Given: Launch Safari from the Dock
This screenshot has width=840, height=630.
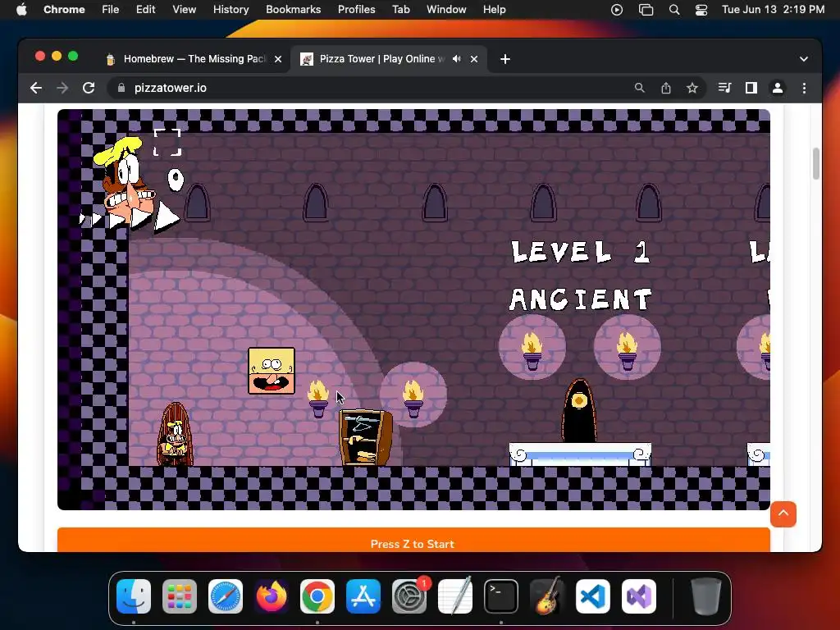Looking at the screenshot, I should coord(226,596).
